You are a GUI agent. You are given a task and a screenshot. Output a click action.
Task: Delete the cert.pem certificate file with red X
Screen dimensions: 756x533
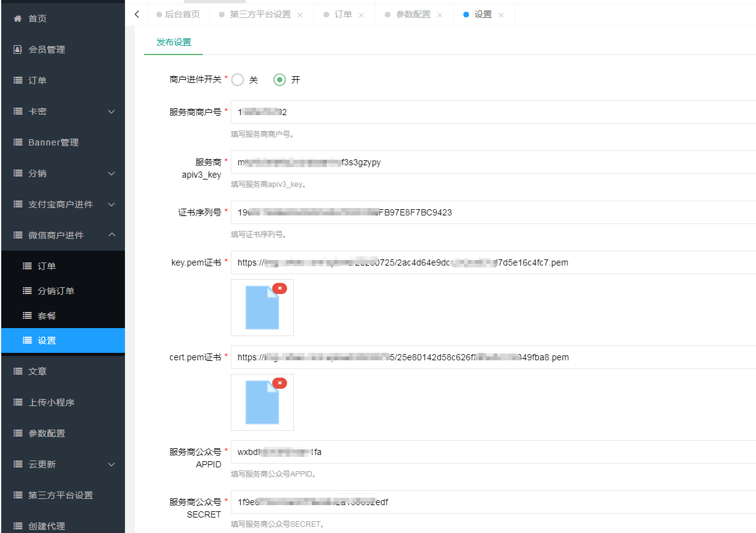(x=280, y=383)
